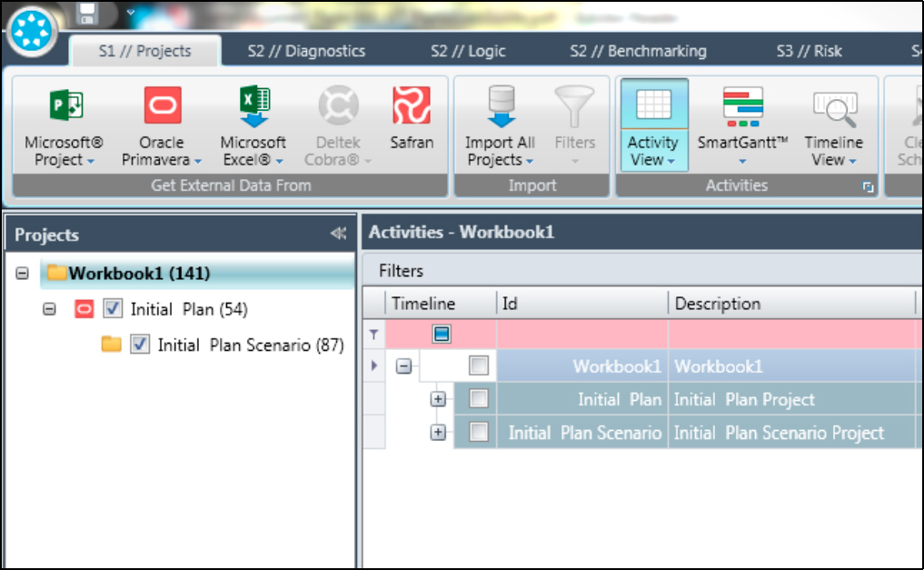Image resolution: width=924 pixels, height=570 pixels.
Task: Open the Acumen application orb menu
Action: click(32, 31)
